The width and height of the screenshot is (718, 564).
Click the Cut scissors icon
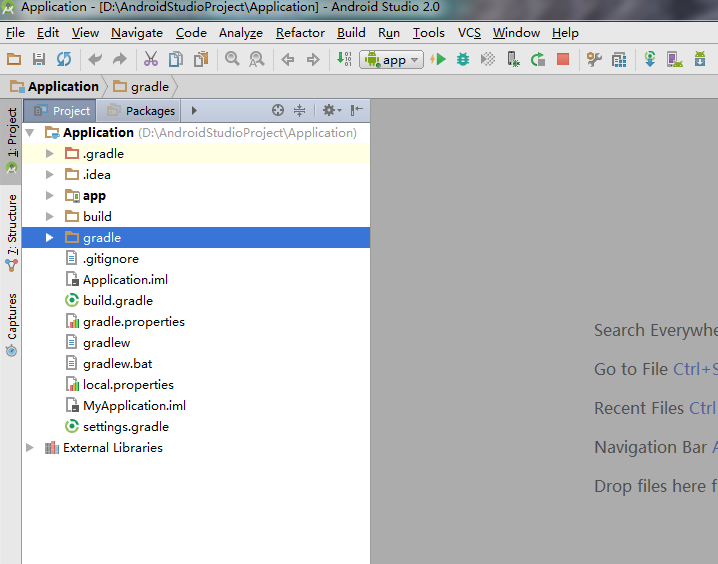[151, 59]
